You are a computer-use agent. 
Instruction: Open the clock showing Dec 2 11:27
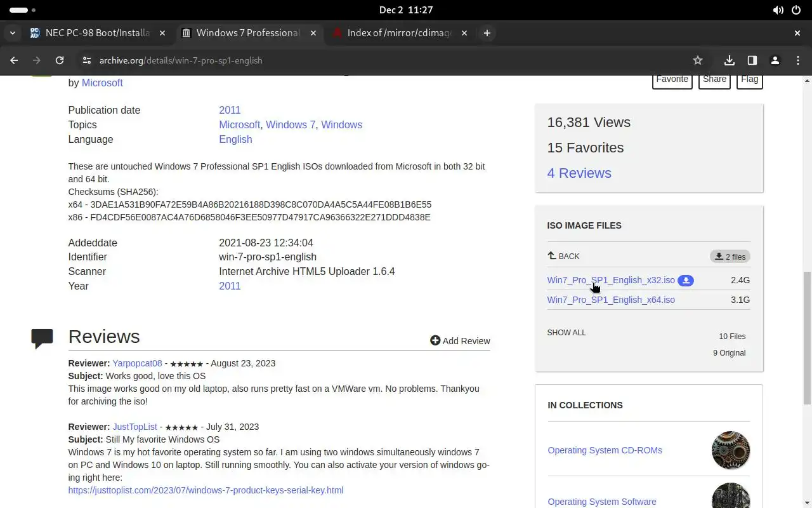pos(406,10)
